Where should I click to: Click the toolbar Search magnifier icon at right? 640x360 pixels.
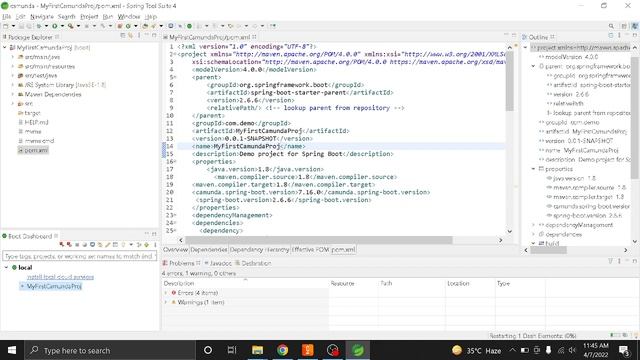pyautogui.click(x=611, y=26)
